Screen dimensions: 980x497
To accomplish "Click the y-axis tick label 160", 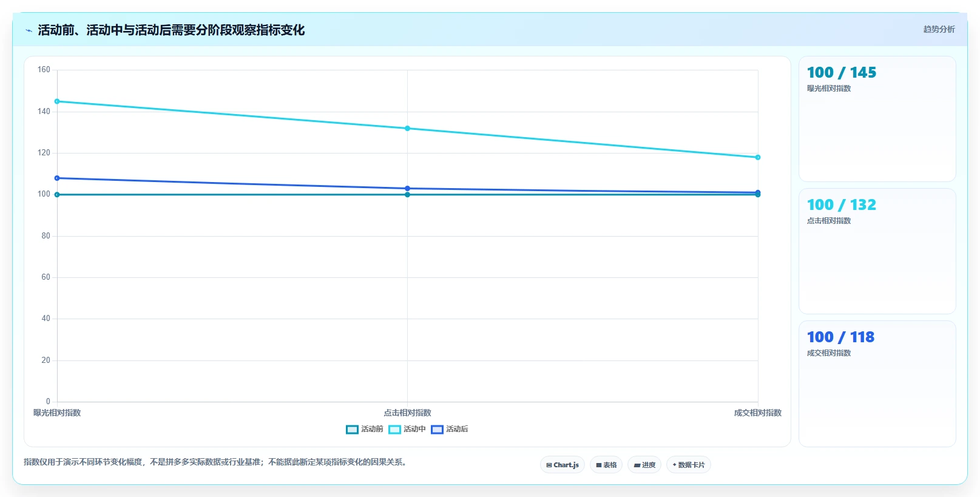I will (x=44, y=70).
